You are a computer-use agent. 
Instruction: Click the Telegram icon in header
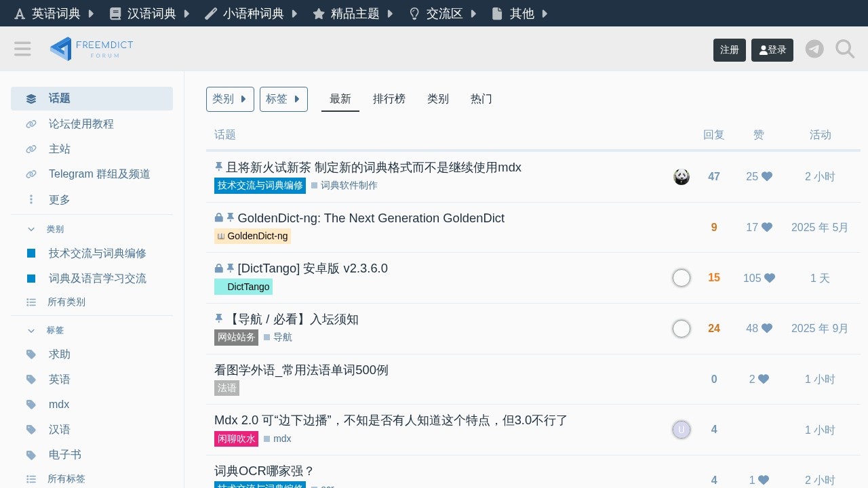[x=814, y=49]
